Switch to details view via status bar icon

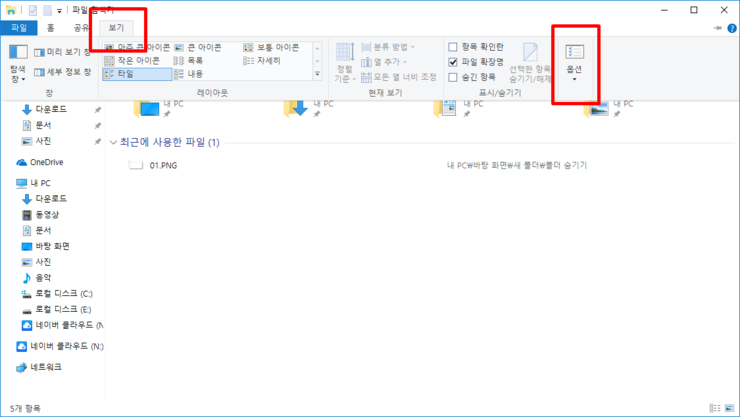pyautogui.click(x=715, y=409)
